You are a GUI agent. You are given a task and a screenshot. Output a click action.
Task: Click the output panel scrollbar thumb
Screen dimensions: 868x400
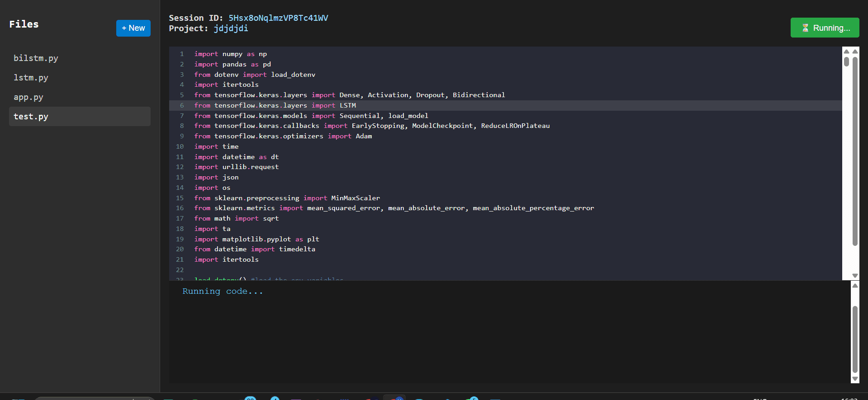pyautogui.click(x=855, y=339)
